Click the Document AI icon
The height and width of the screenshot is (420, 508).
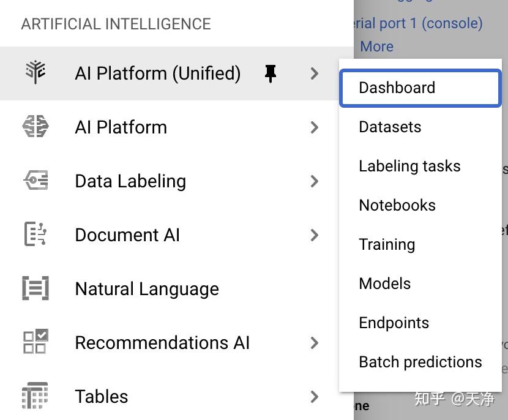tap(35, 234)
